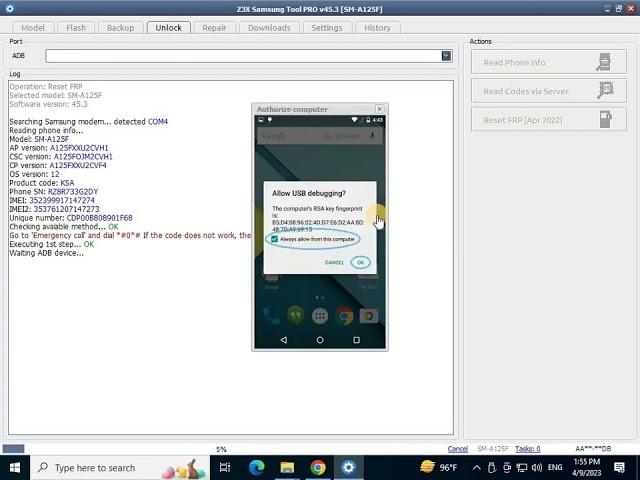
Task: Open File Explorer from taskbar
Action: [x=287, y=468]
